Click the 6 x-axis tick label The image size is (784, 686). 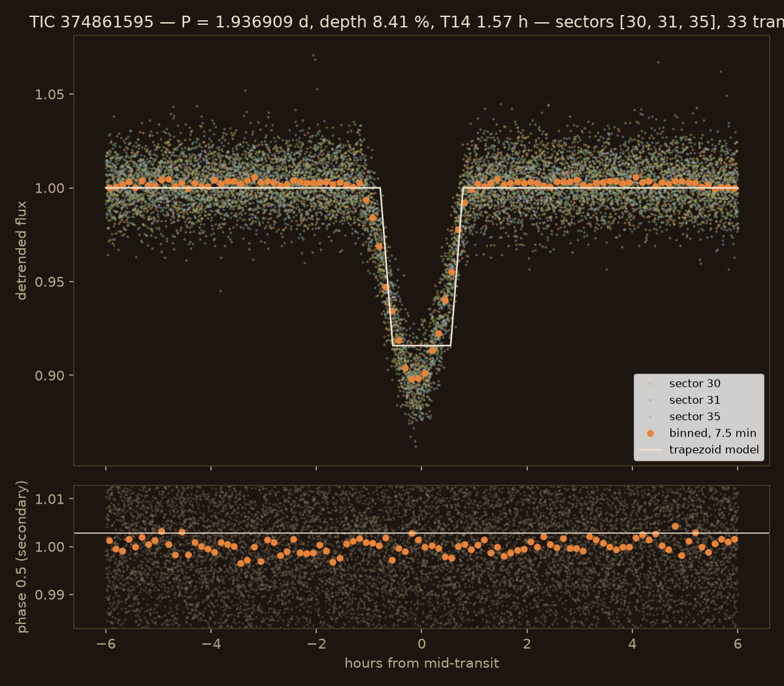click(738, 645)
